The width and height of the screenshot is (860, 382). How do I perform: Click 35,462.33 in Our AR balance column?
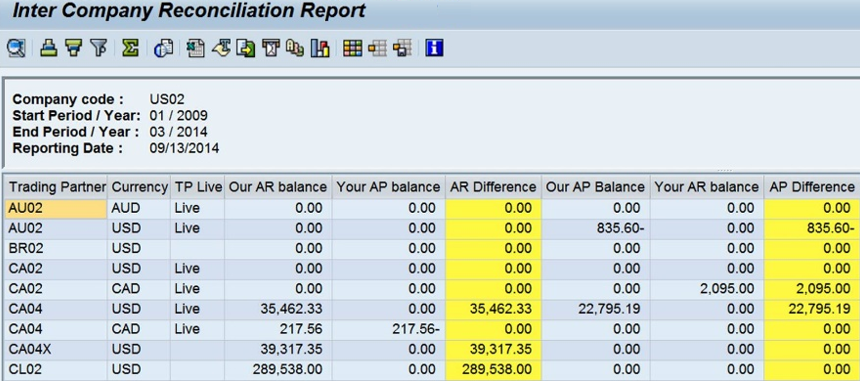[278, 309]
